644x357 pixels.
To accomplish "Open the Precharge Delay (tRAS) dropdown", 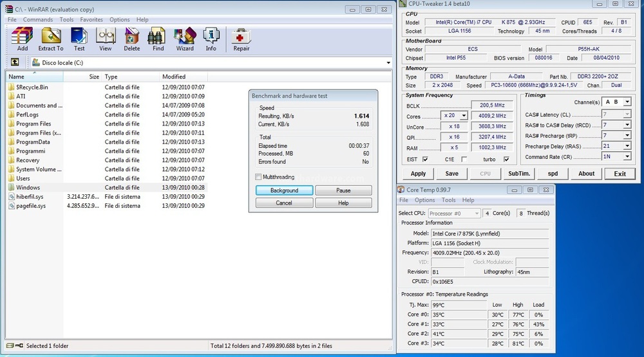I will 627,146.
